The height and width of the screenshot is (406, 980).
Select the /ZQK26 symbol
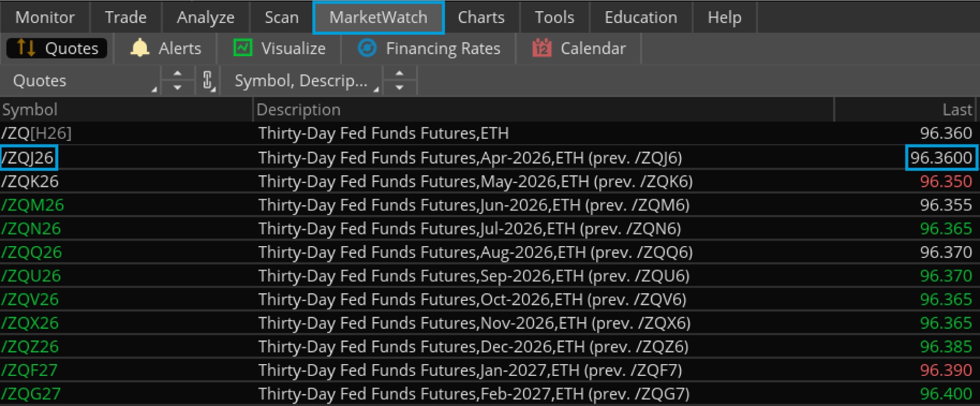click(30, 182)
